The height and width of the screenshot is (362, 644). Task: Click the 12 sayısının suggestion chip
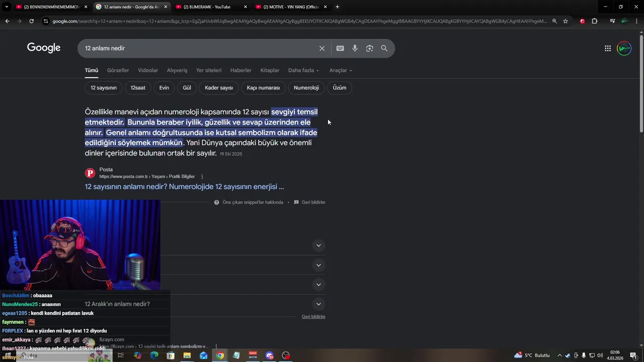103,87
